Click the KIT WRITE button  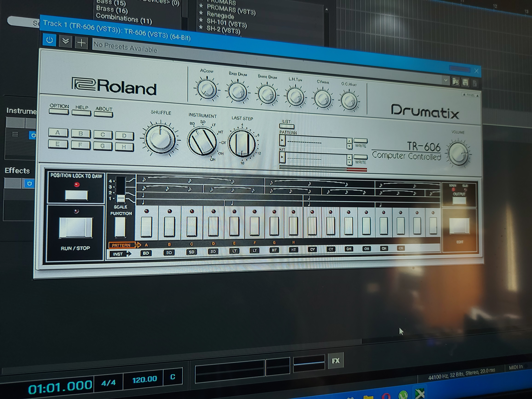pos(361,157)
